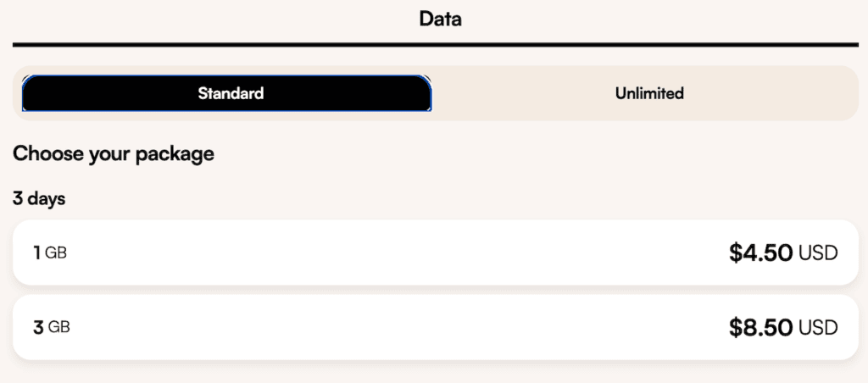Click the "1 GB" data amount text
Viewport: 868px width, 383px height.
pos(50,253)
